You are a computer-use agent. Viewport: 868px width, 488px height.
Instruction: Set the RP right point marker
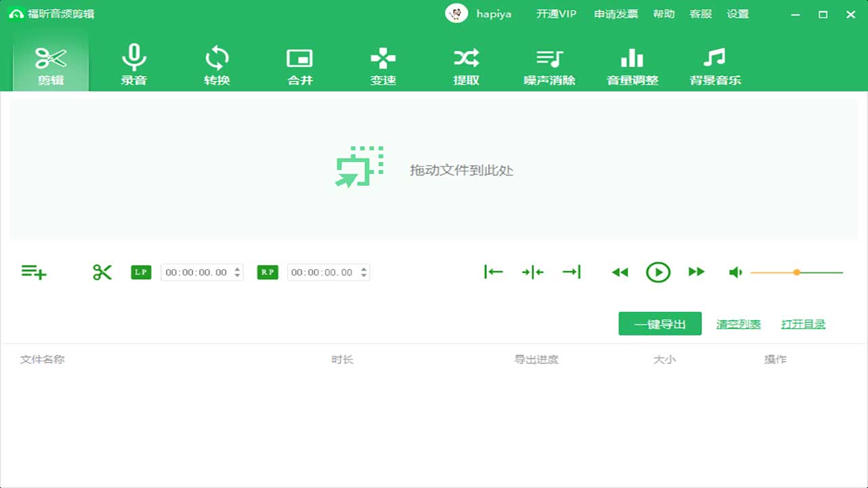coord(267,272)
